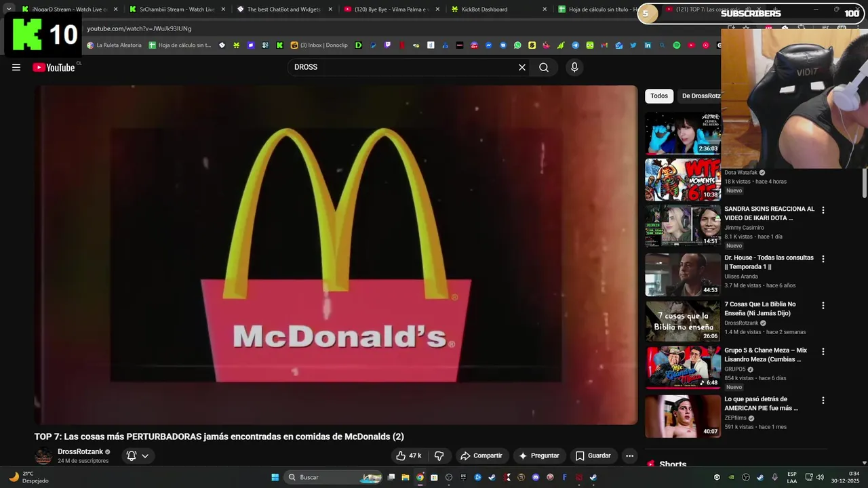Click the taskbar Buscar search box
The width and height of the screenshot is (868, 488).
point(332,477)
